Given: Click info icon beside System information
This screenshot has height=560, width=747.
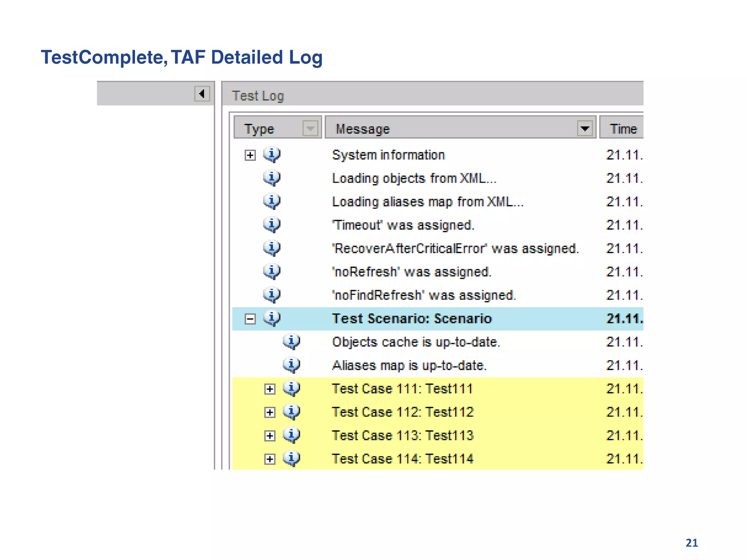Looking at the screenshot, I should coord(272,155).
